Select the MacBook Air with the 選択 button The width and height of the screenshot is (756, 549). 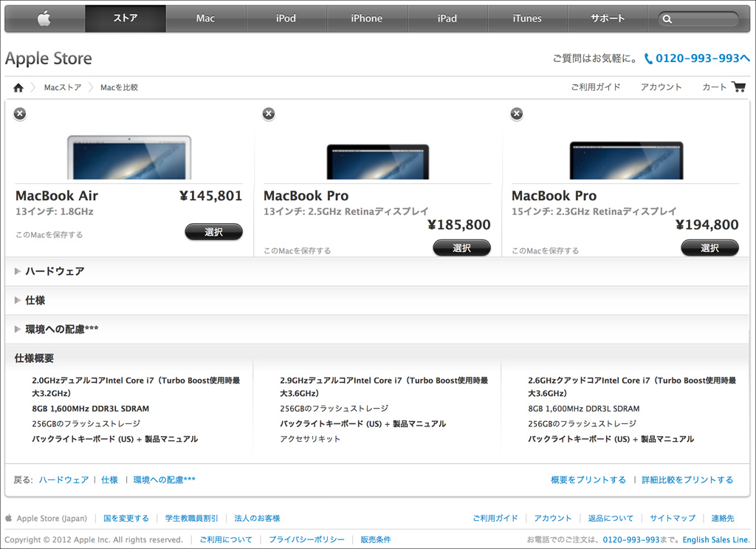pyautogui.click(x=213, y=232)
